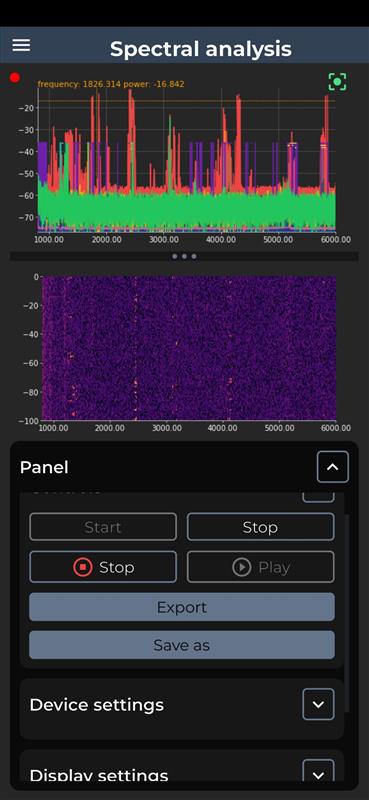This screenshot has width=369, height=800.
Task: Stop recording with the red Stop button
Action: 103,567
